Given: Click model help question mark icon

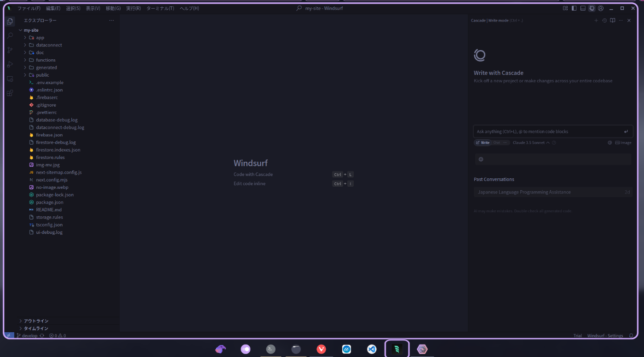Looking at the screenshot, I should (554, 143).
